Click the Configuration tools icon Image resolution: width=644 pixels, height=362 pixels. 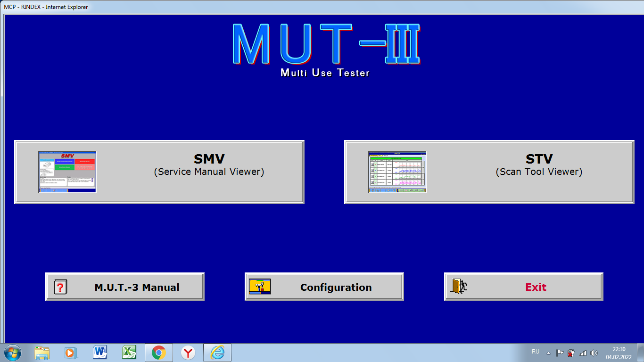[x=260, y=287]
